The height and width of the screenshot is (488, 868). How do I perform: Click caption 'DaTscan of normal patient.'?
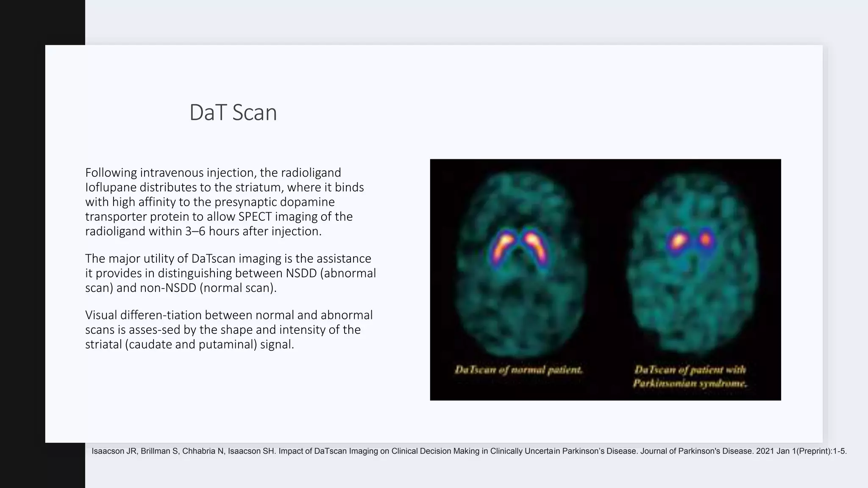[518, 370]
